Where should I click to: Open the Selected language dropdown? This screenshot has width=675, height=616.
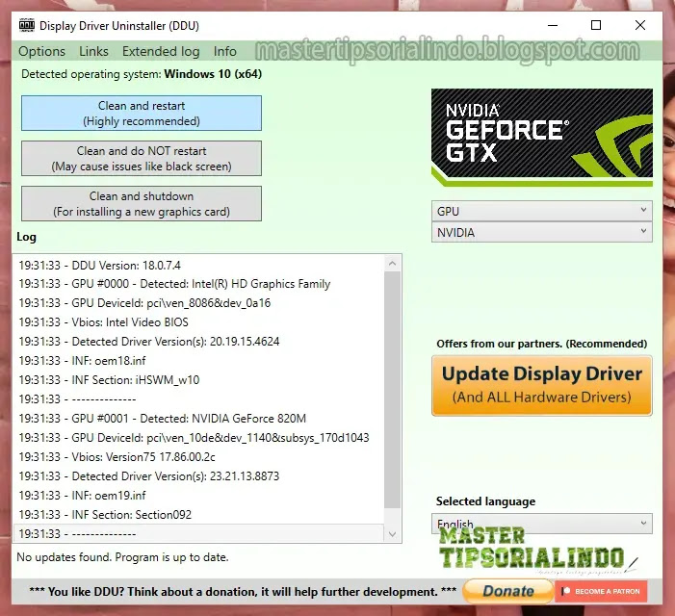(x=541, y=523)
